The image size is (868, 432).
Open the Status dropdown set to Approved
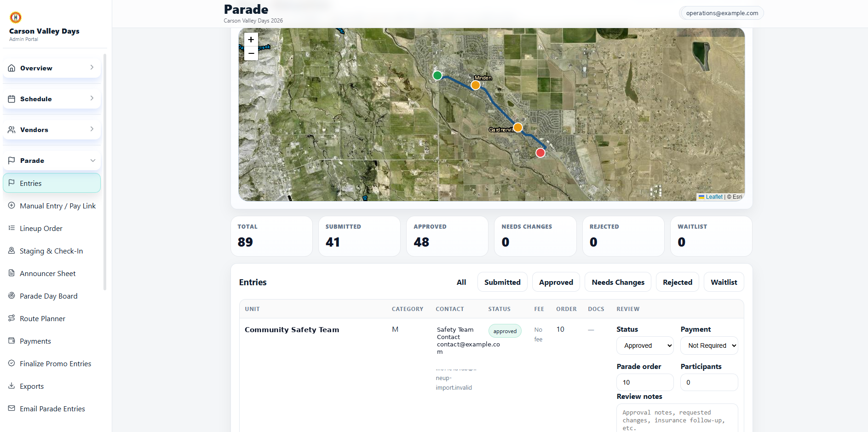pos(645,346)
